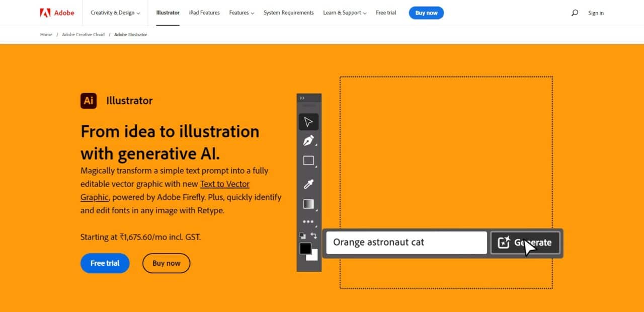Select the Eyedropper tool
The image size is (644, 312).
click(x=308, y=184)
